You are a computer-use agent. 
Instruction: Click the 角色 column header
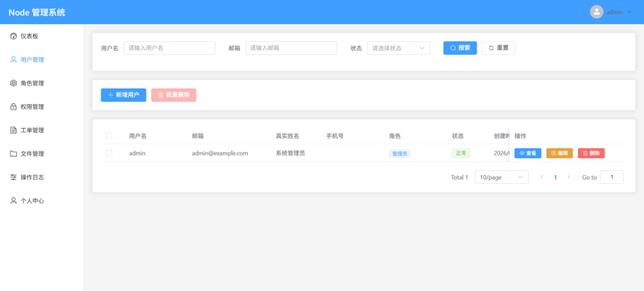(394, 135)
